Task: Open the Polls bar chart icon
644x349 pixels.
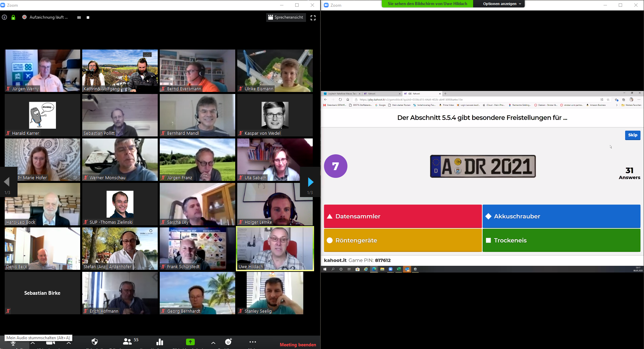Action: tap(160, 342)
